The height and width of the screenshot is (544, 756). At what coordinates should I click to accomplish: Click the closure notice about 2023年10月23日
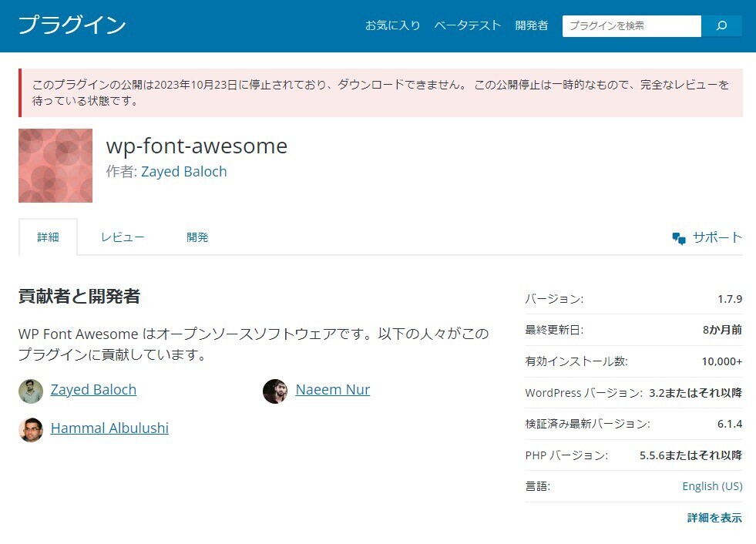point(381,92)
